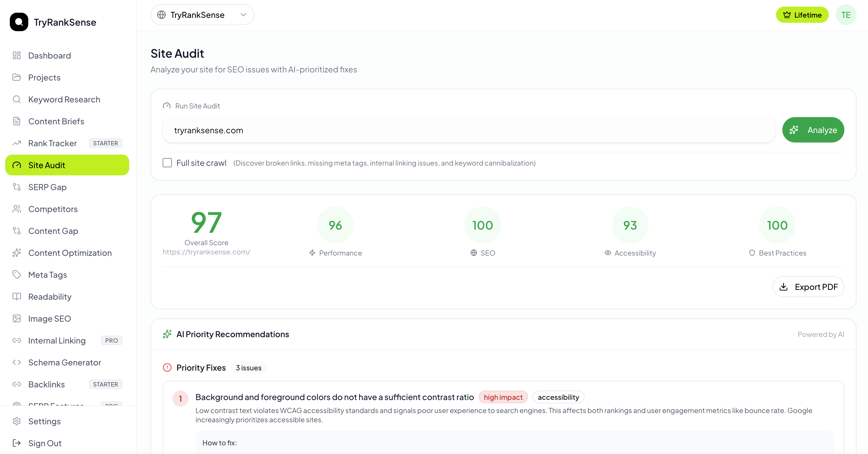Click the tryranksense.com URL input field

click(x=468, y=130)
